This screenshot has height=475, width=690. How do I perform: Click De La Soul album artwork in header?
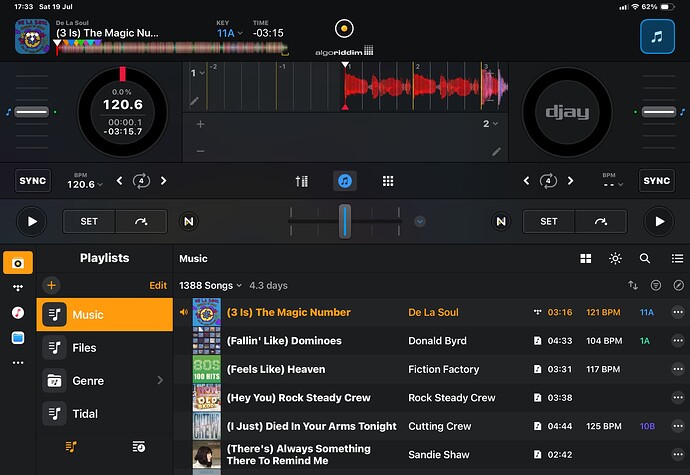[x=32, y=36]
